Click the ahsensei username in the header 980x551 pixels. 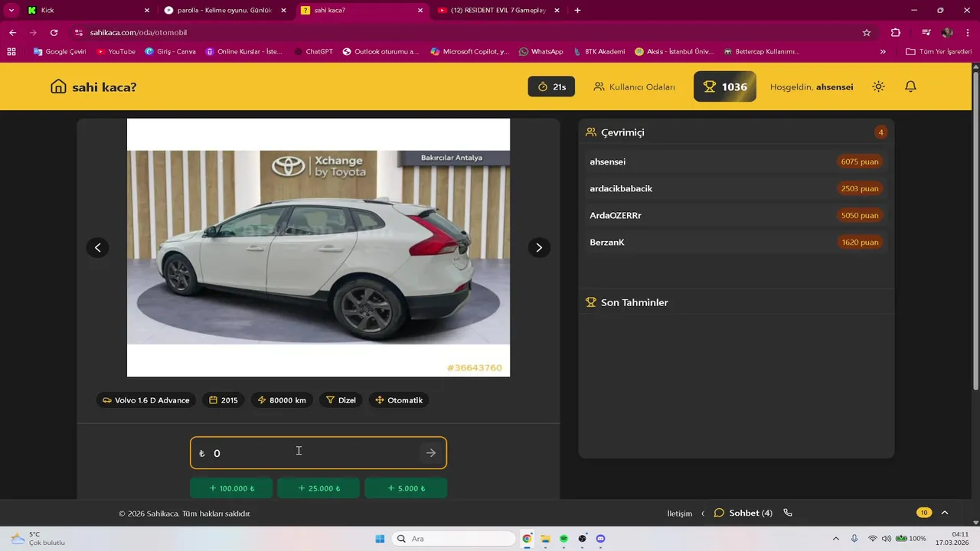click(835, 87)
